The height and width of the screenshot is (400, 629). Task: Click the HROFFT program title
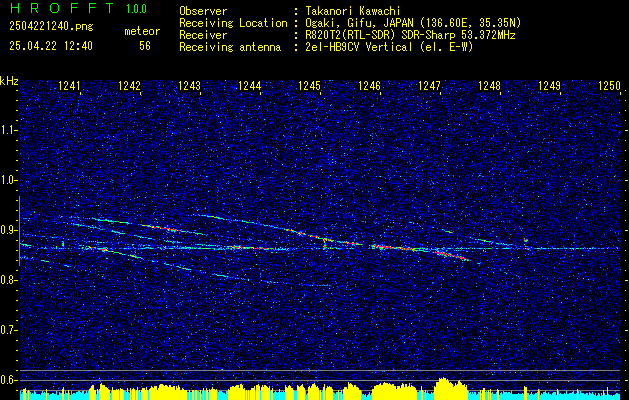[x=62, y=8]
